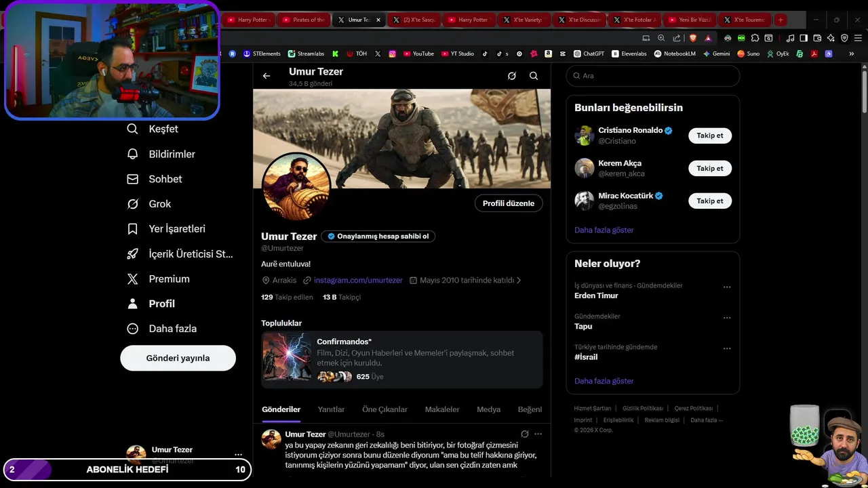This screenshot has width=868, height=488.
Task: Open Premium in the sidebar
Action: pos(159,279)
